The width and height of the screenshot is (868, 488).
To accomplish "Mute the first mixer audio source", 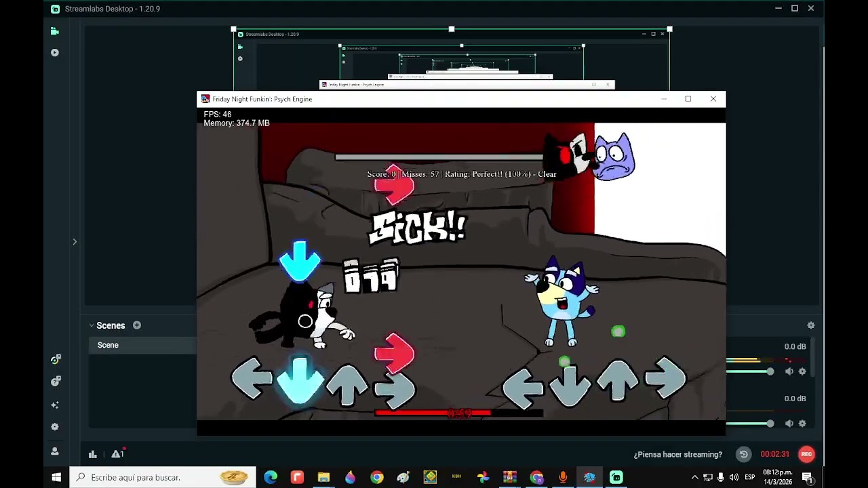I will [x=789, y=371].
